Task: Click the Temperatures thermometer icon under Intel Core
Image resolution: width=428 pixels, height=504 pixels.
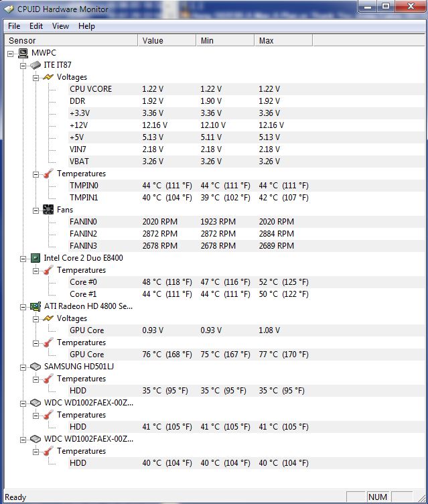Action: coord(48,270)
